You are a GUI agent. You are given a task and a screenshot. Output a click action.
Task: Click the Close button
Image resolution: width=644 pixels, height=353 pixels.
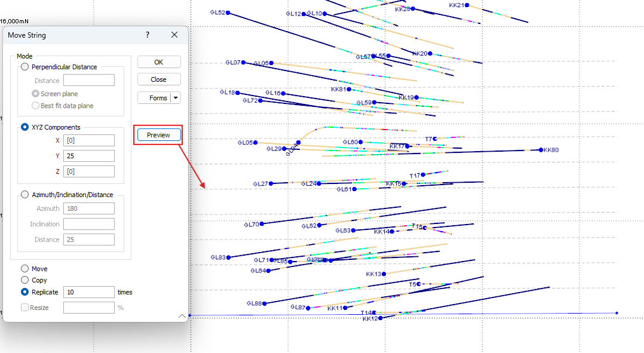[158, 79]
